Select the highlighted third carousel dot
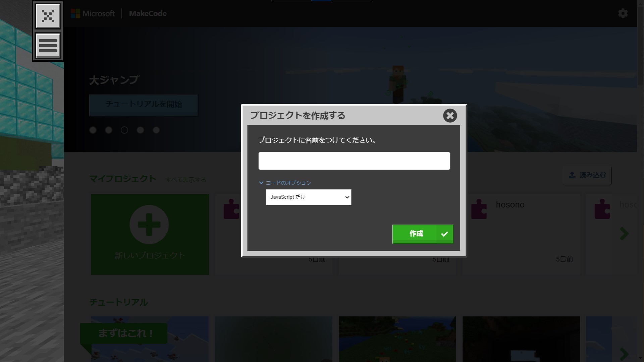This screenshot has width=644, height=362. [124, 130]
